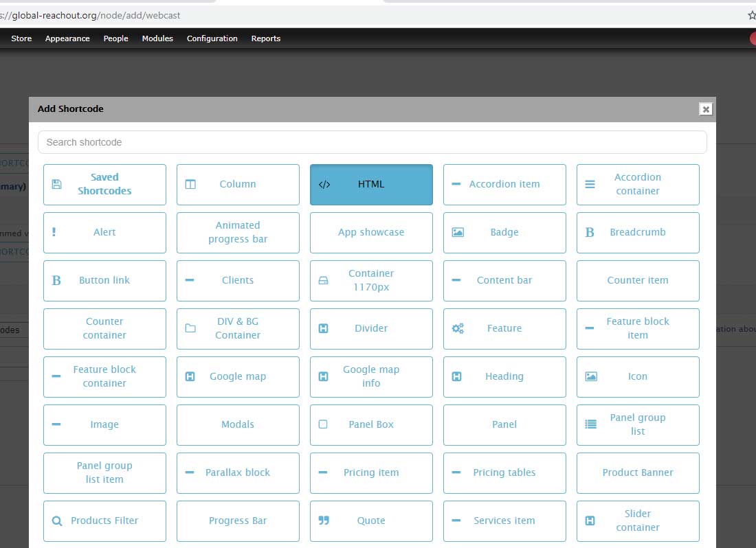Select the Pricing tables shortcode
Image resolution: width=756 pixels, height=548 pixels.
click(504, 473)
